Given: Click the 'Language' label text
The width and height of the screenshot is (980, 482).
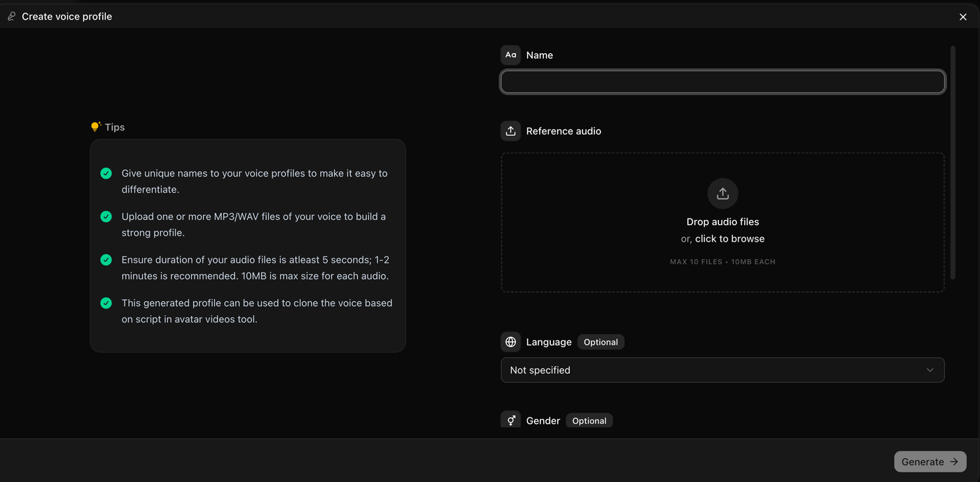Looking at the screenshot, I should click(549, 342).
